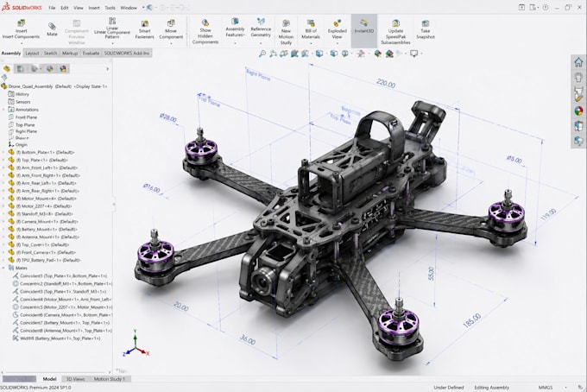Viewport: 587px width, 392px height.
Task: Click the Under Defined status text
Action: [x=449, y=388]
